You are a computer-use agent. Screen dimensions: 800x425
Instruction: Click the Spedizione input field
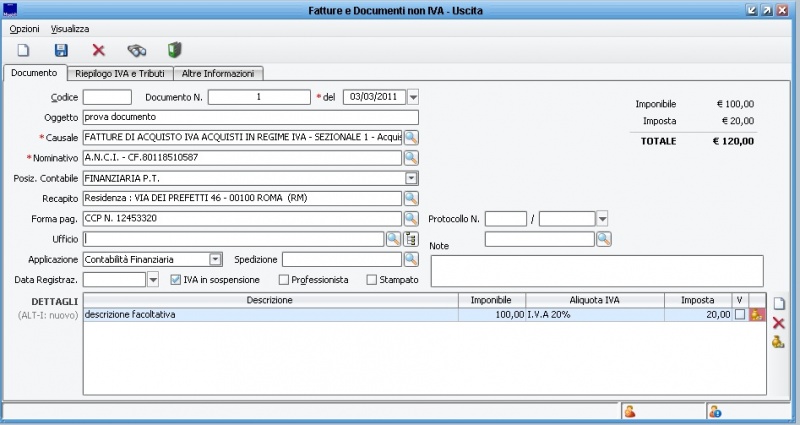click(x=342, y=259)
